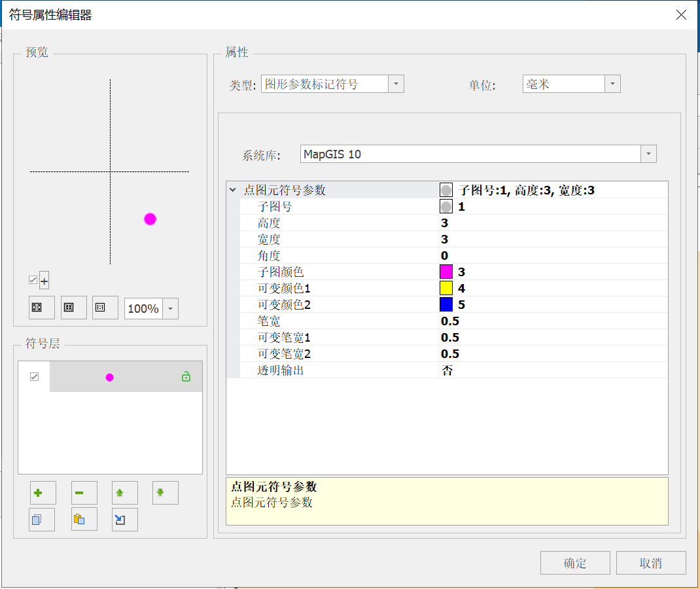Move symbol layer down with green arrow
700x589 pixels.
pyautogui.click(x=166, y=492)
